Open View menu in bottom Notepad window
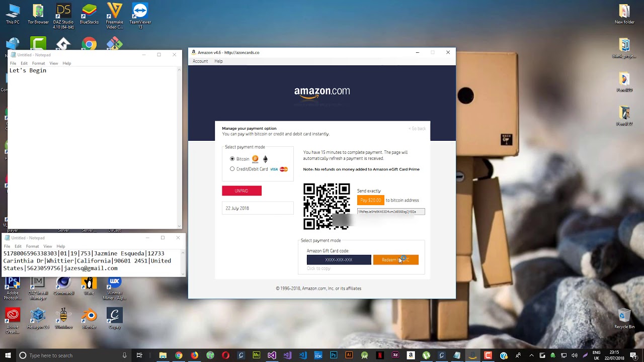 47,246
